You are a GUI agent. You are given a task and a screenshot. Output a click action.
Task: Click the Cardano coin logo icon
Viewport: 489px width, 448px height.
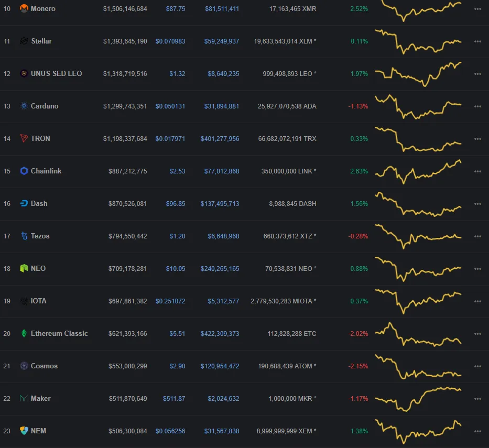tap(24, 106)
